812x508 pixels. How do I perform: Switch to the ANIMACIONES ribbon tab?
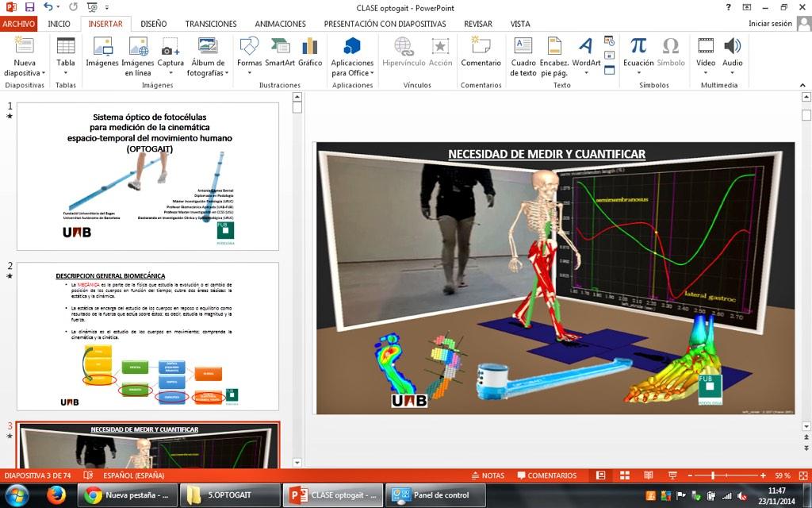coord(279,23)
